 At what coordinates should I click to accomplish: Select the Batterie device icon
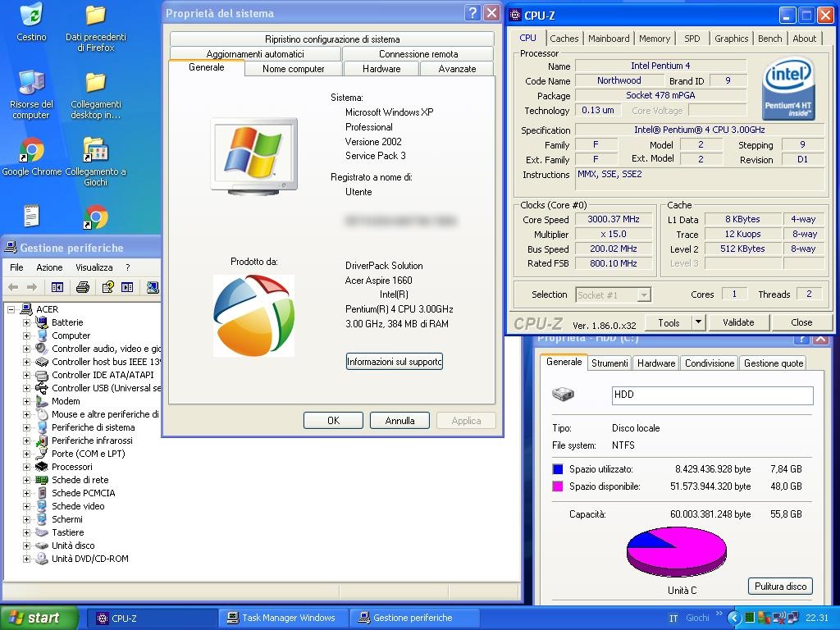(41, 322)
